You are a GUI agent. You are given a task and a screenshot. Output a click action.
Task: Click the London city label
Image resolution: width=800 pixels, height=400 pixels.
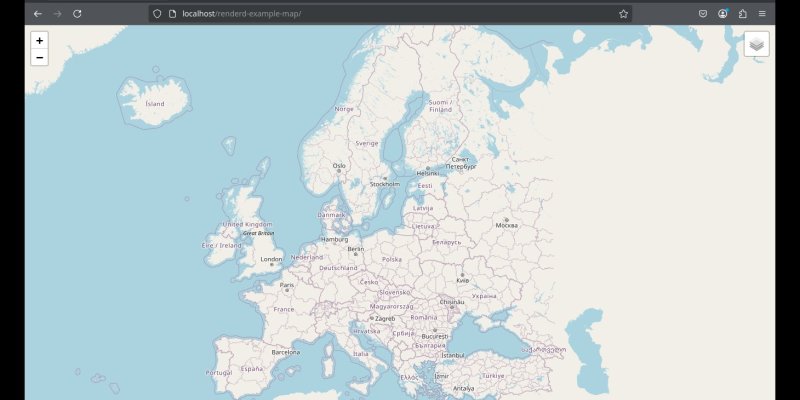point(272,259)
